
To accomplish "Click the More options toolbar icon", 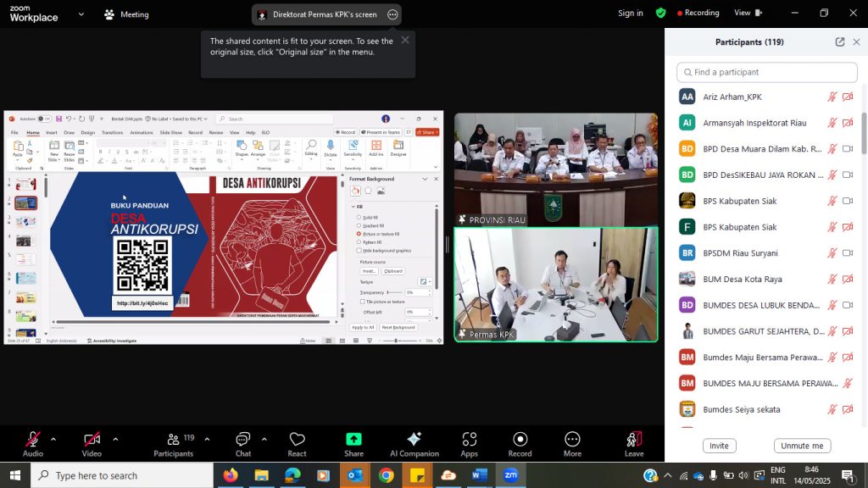I will [572, 444].
